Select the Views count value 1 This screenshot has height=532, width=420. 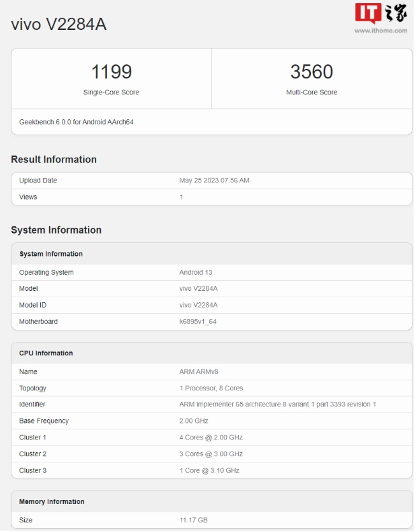click(182, 196)
